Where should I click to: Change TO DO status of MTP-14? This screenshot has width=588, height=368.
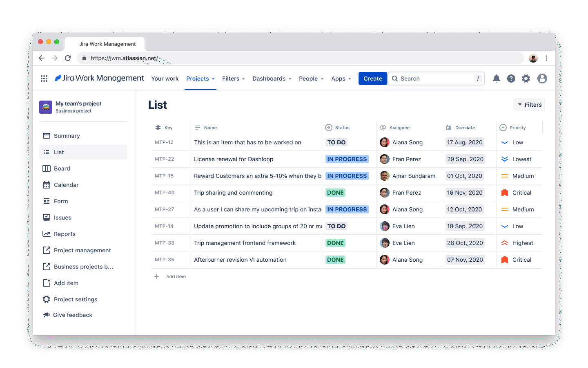coord(336,226)
